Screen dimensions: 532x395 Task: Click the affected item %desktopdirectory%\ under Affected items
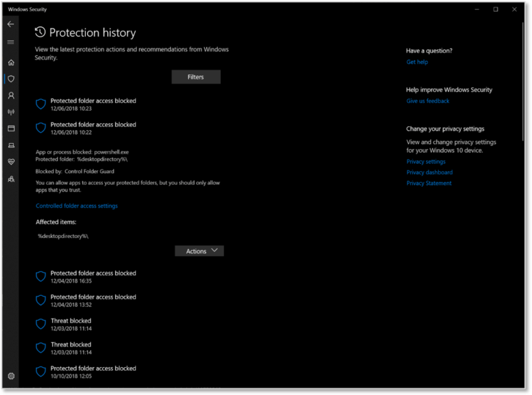click(x=63, y=236)
